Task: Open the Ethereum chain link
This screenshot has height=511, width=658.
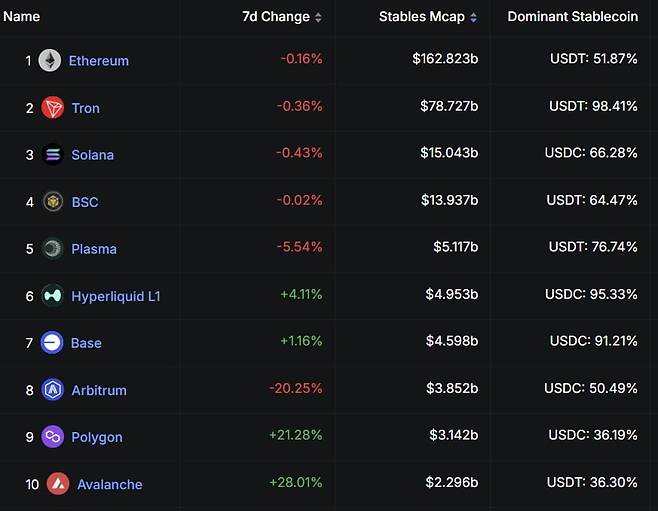Action: click(98, 61)
